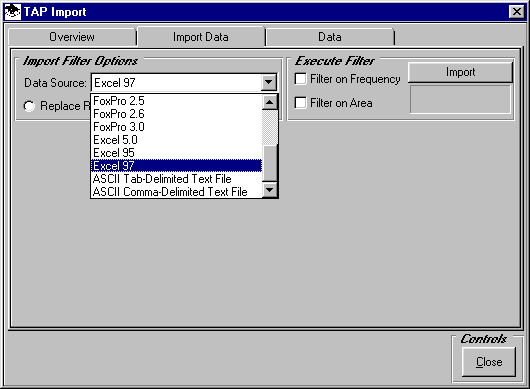The width and height of the screenshot is (530, 389).
Task: Pick FoxPro 3.0 as data source
Action: pyautogui.click(x=176, y=127)
